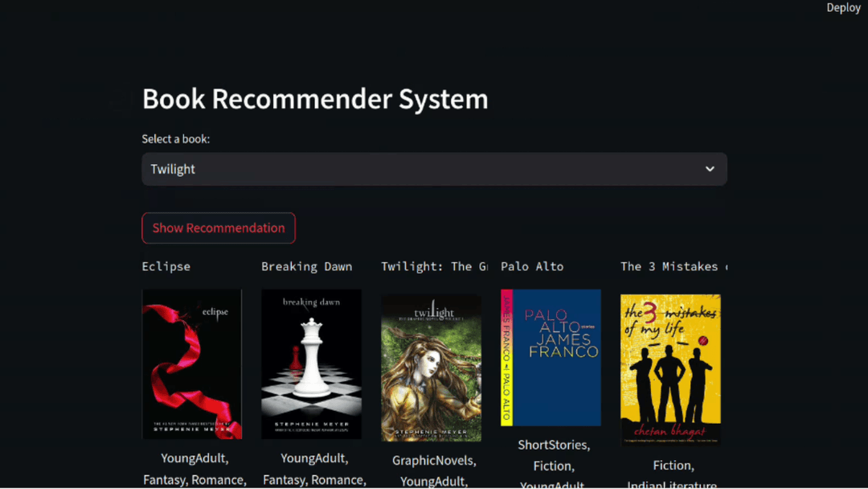
Task: Click the 3 Mistakes of My Life cover
Action: tap(670, 369)
